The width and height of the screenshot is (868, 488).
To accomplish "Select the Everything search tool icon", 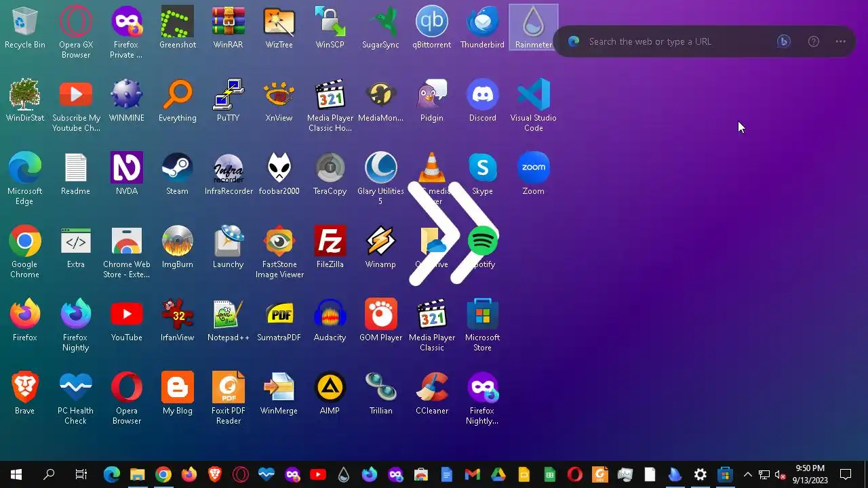I will [x=177, y=101].
